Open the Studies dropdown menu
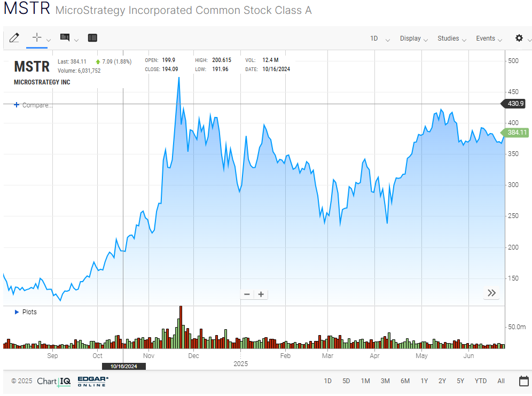 (451, 38)
